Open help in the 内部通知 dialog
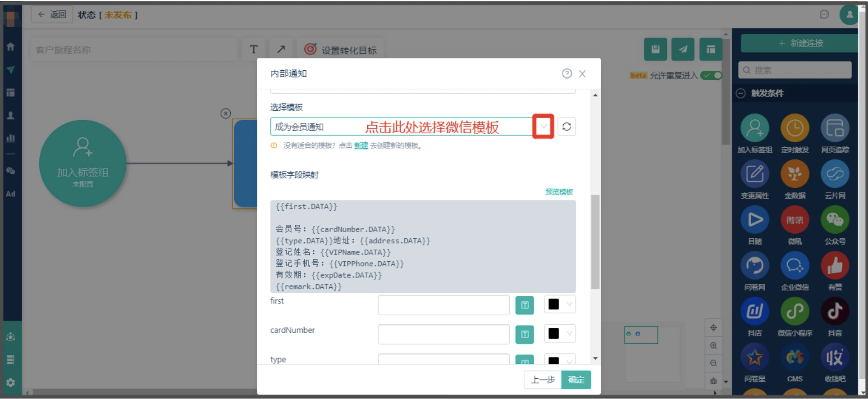Screen dimensions: 868x399 [x=566, y=73]
